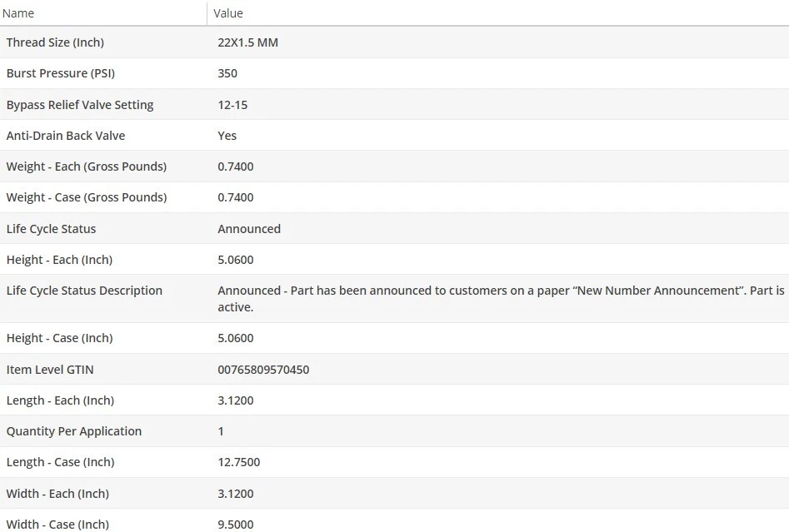Click the Yes value for Anti-Drain Back Valve

tap(227, 136)
